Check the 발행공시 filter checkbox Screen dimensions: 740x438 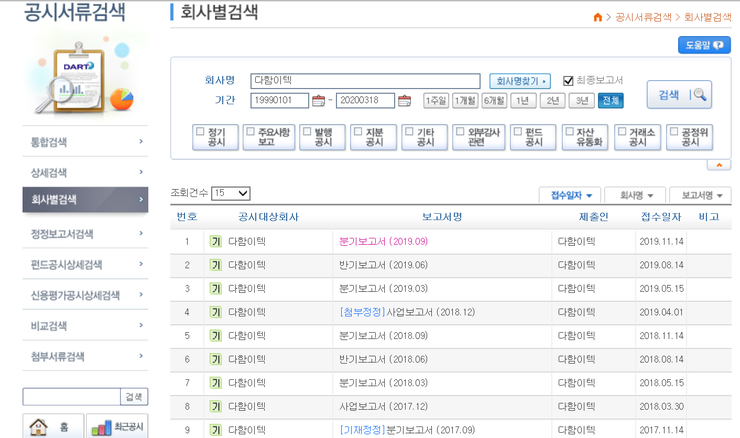coord(307,131)
